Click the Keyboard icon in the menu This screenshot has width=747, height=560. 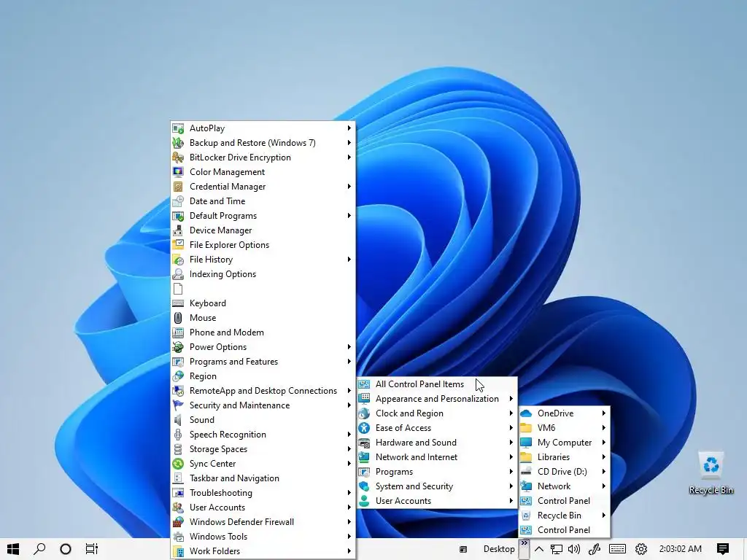point(178,303)
